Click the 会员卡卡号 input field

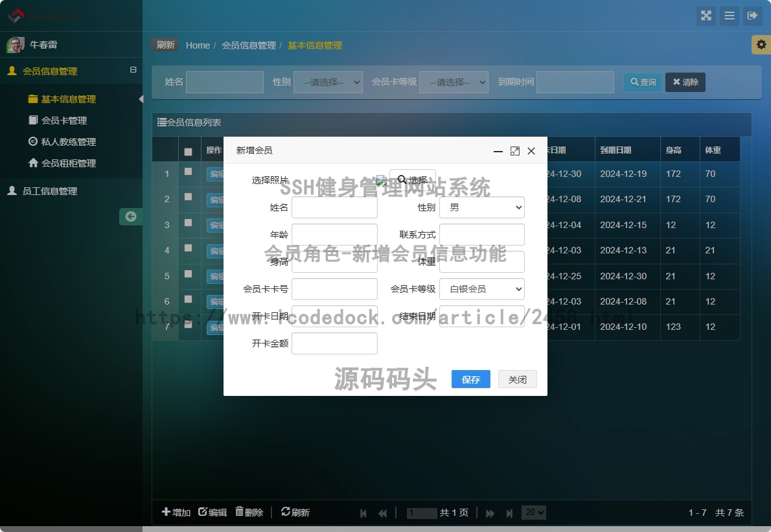(x=334, y=289)
